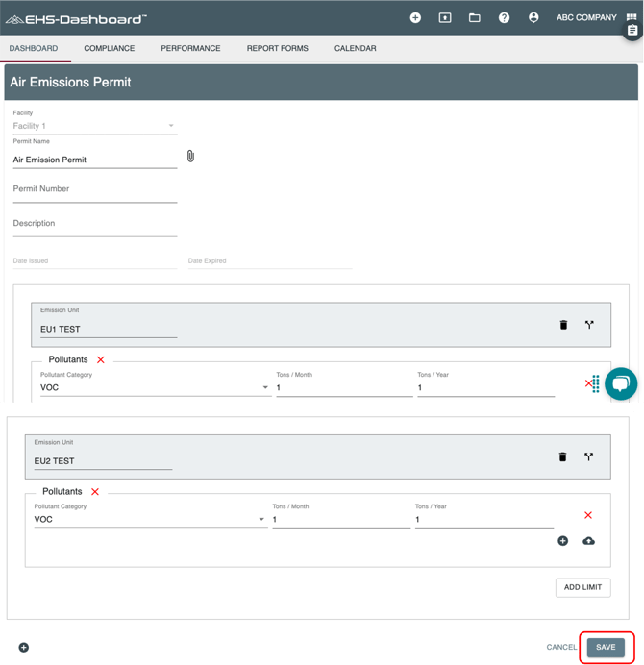Click the SAVE button
Image resolution: width=644 pixels, height=665 pixels.
pyautogui.click(x=606, y=647)
